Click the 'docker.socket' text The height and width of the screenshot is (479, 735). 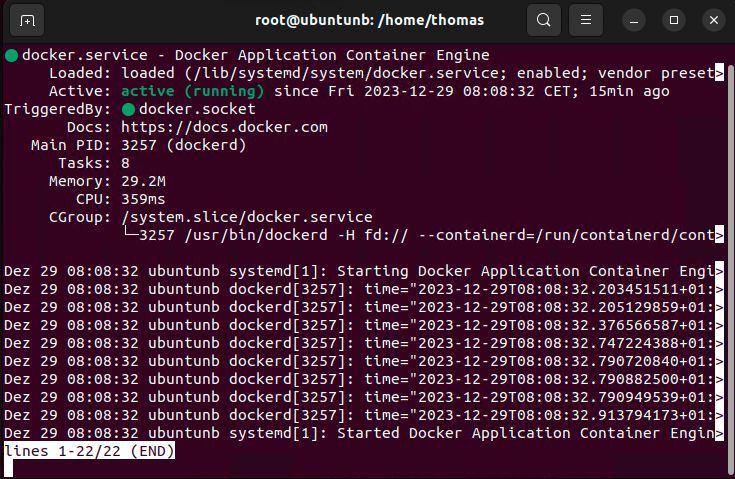click(x=197, y=109)
